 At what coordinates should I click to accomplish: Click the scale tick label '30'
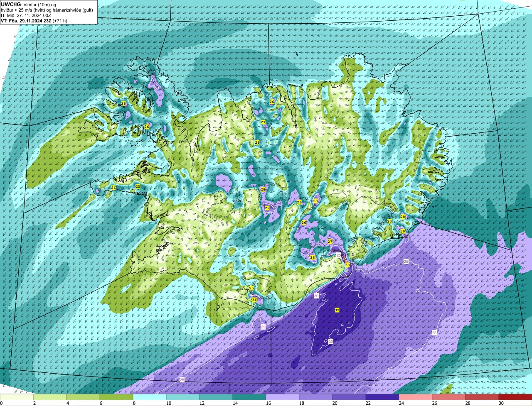tap(501, 403)
